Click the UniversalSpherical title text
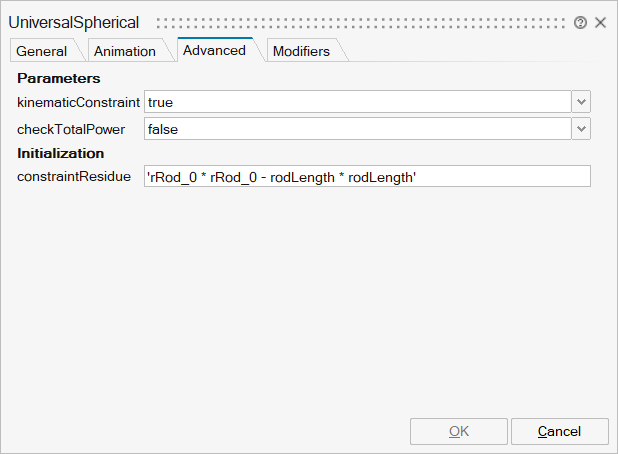Screen dimensions: 618x454 [74, 22]
